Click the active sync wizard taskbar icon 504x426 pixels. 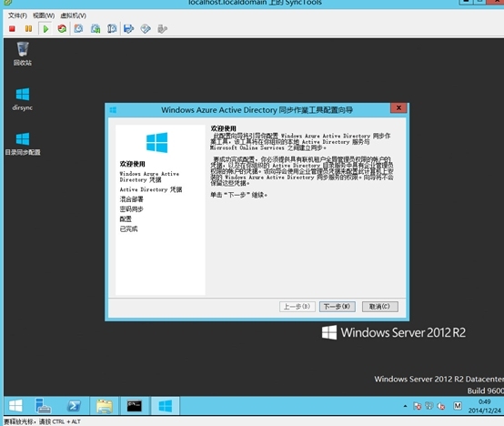[x=166, y=406]
